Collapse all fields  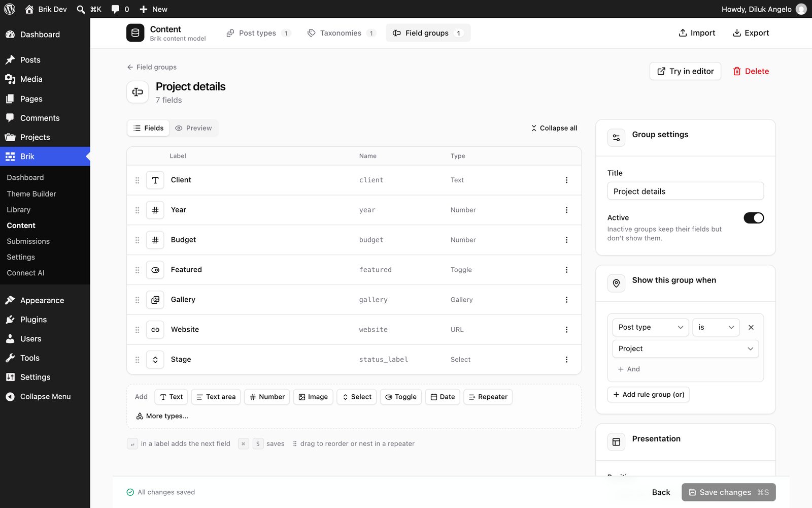coord(554,128)
